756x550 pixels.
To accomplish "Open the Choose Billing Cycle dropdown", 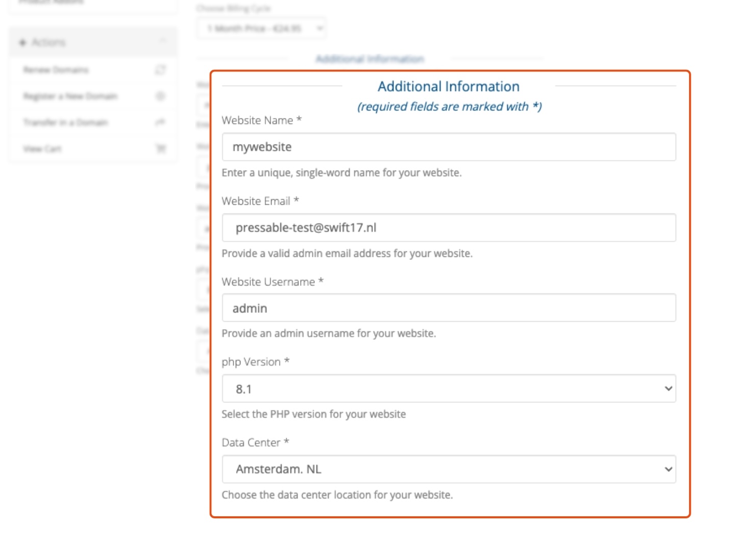I will [x=261, y=29].
